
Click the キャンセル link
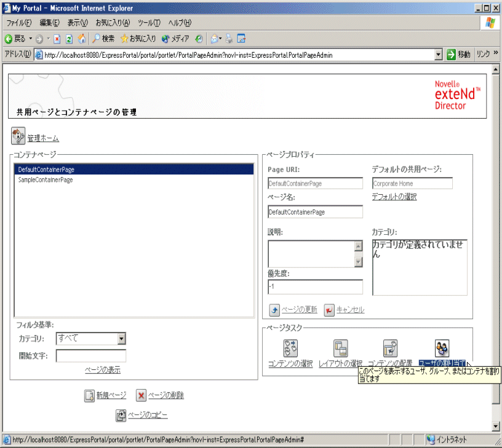tap(350, 310)
